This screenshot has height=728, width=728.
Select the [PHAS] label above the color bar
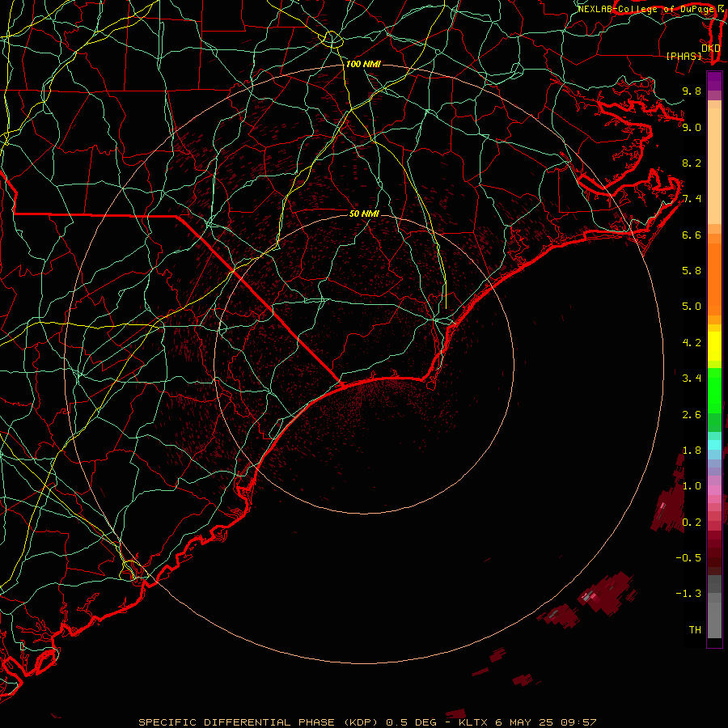(684, 56)
